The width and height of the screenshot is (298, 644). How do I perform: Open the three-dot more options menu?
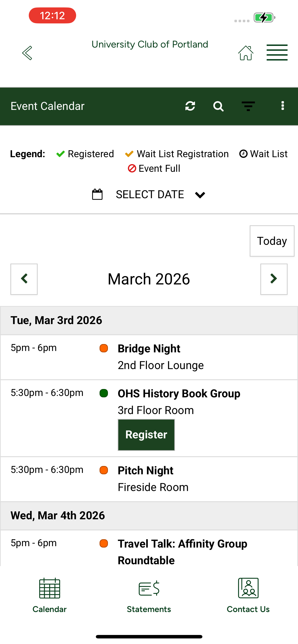click(x=283, y=106)
